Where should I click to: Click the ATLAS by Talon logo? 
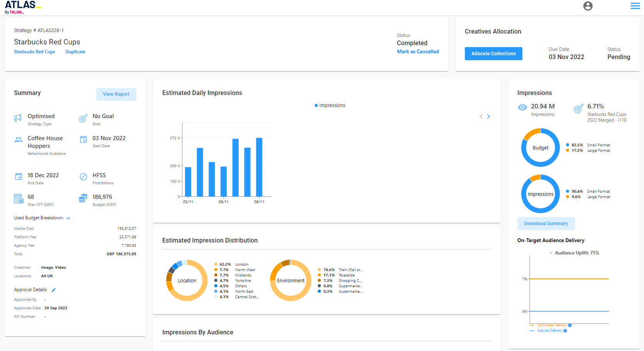coord(22,7)
